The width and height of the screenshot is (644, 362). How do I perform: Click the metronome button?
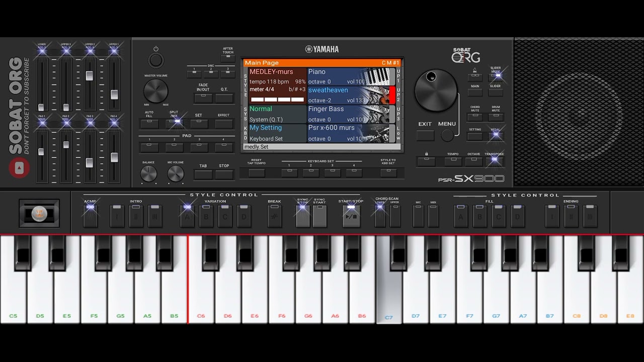pyautogui.click(x=475, y=78)
